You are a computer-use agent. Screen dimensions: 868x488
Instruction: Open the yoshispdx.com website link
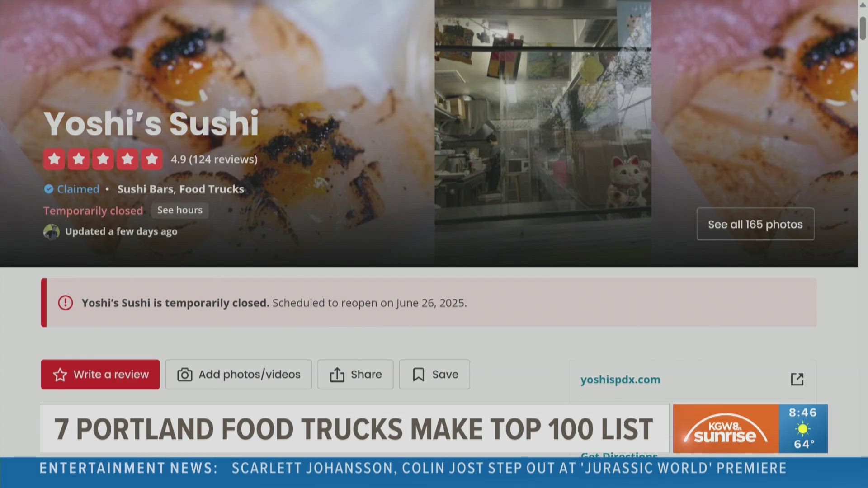click(620, 380)
